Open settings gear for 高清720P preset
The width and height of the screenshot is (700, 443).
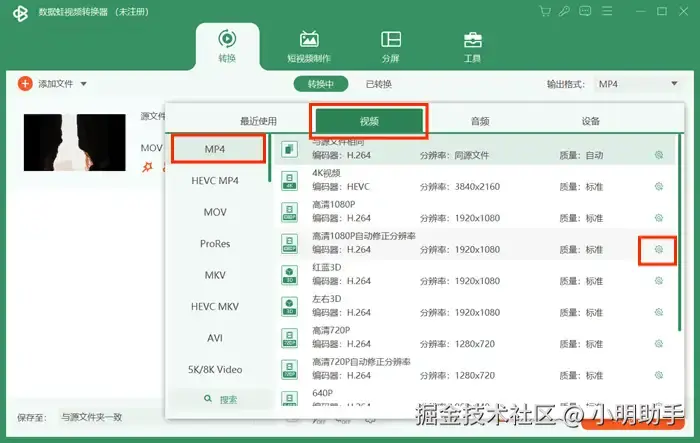click(659, 344)
